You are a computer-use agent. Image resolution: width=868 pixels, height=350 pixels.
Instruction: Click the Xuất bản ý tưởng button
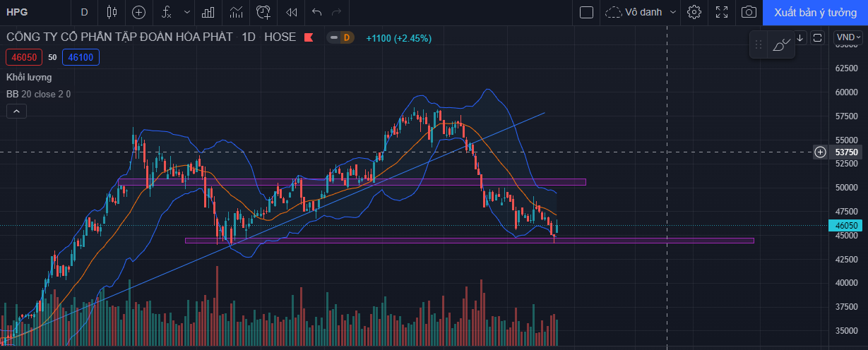pos(815,12)
